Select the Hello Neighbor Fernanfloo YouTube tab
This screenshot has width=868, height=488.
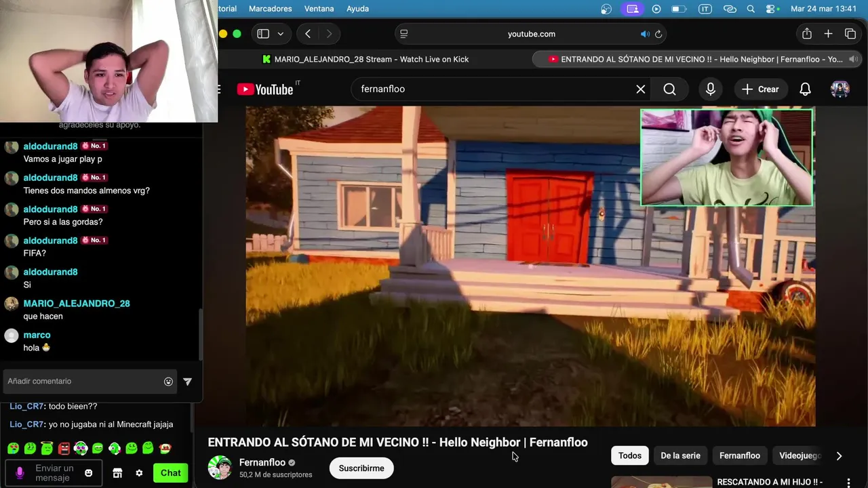click(x=698, y=59)
